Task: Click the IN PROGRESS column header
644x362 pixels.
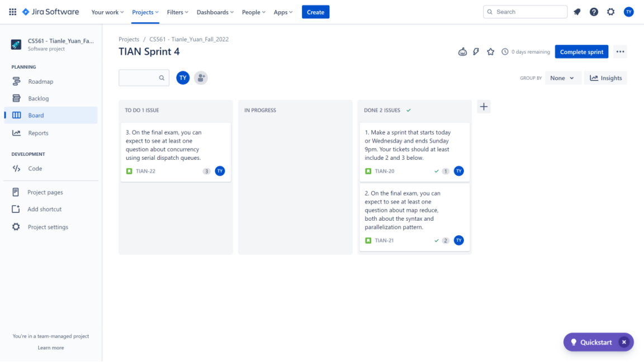Action: [260, 110]
